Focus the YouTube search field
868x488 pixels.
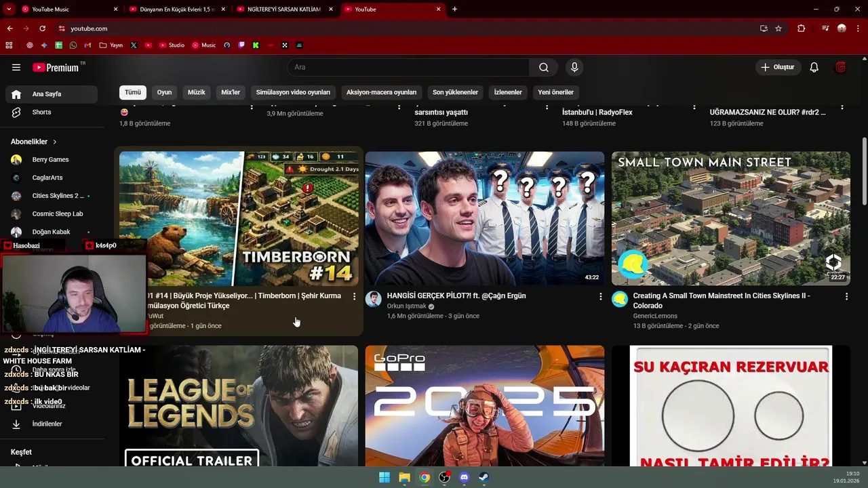408,67
